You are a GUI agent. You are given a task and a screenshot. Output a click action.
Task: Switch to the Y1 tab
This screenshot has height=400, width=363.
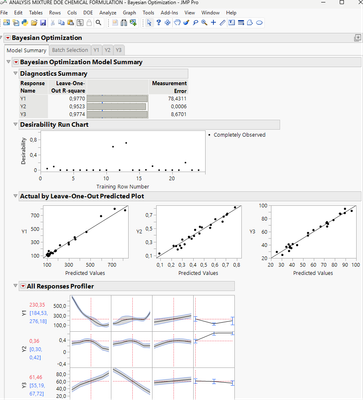click(x=96, y=50)
